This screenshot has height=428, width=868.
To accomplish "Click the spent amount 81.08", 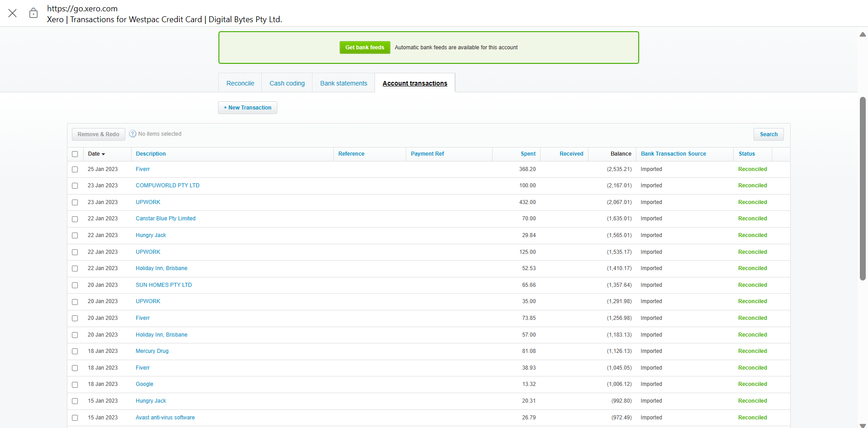I will tap(529, 351).
